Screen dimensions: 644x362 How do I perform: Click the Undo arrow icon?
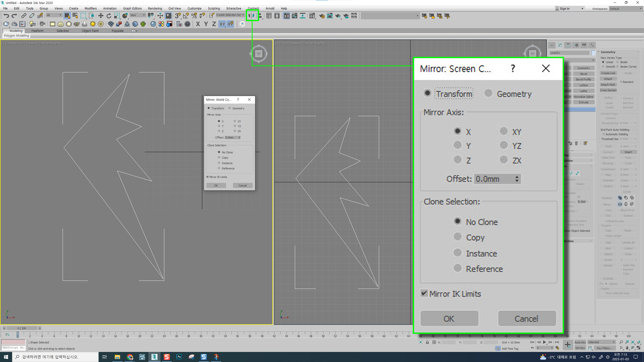(6, 16)
